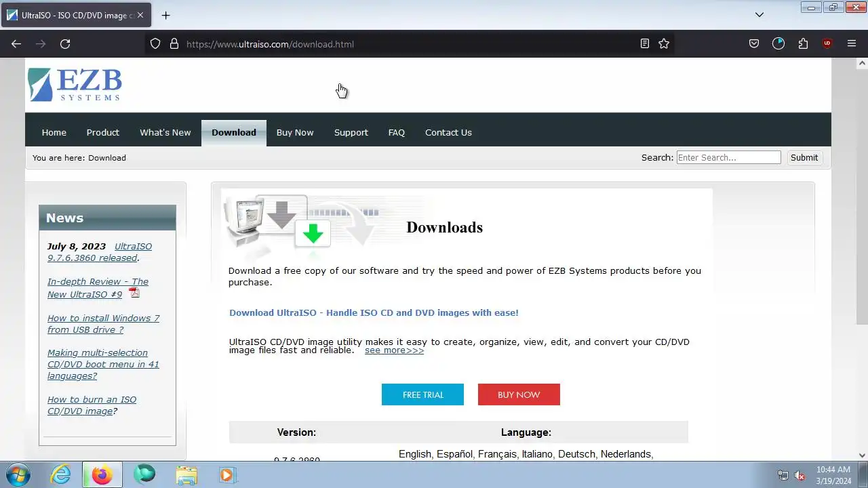
Task: Click the volume muted tray icon
Action: (800, 475)
